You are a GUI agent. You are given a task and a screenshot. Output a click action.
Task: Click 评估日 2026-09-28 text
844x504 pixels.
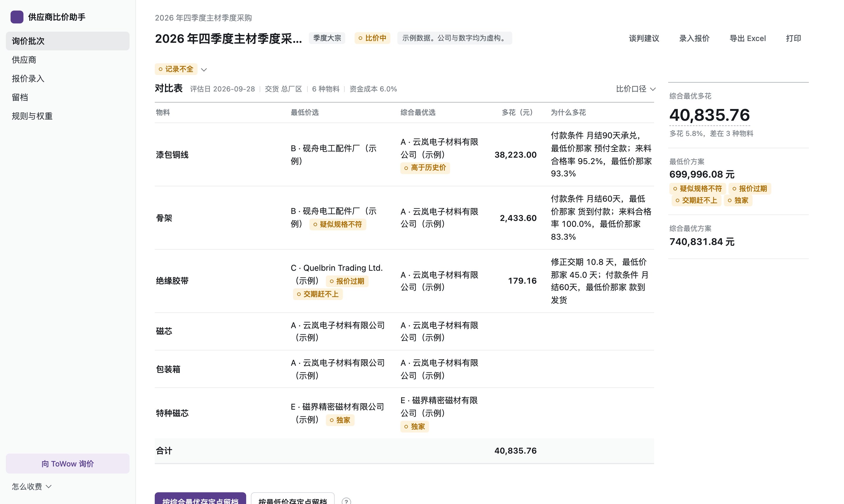[222, 89]
